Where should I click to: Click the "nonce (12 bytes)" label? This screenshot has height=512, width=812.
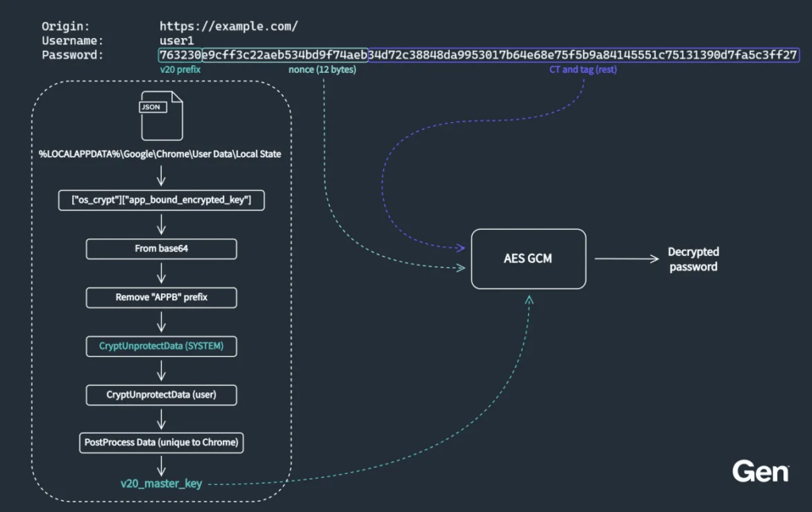(322, 70)
